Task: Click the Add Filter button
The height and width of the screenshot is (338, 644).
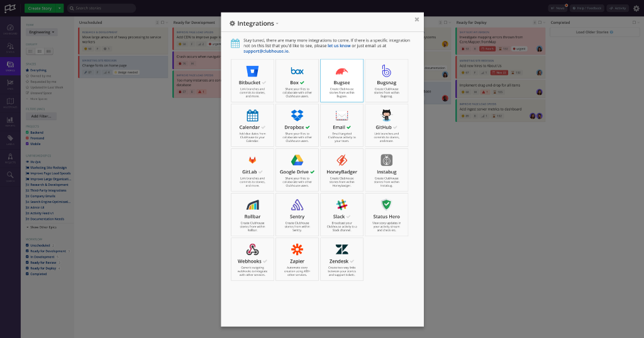Action: 41,116
